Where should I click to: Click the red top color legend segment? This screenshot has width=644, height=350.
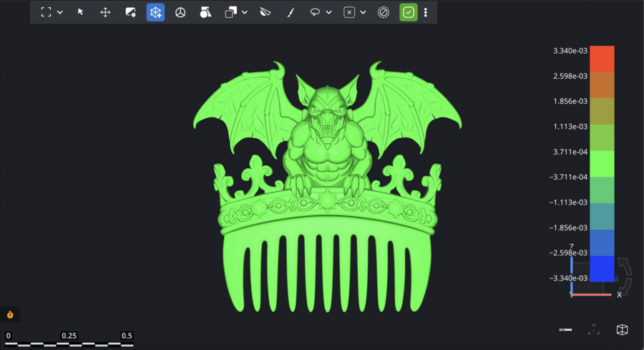[x=602, y=58]
